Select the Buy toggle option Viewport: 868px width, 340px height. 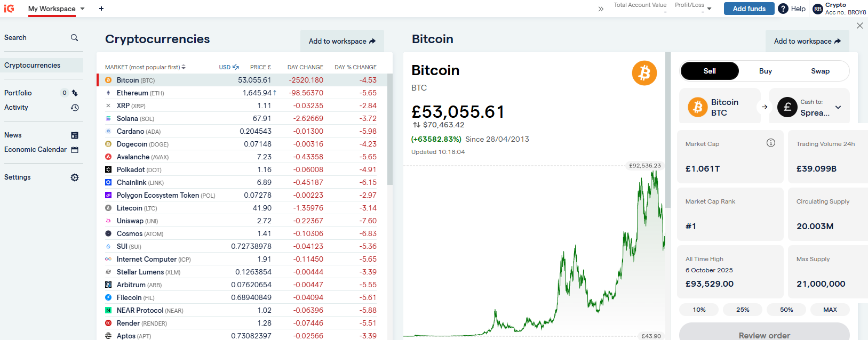tap(766, 71)
